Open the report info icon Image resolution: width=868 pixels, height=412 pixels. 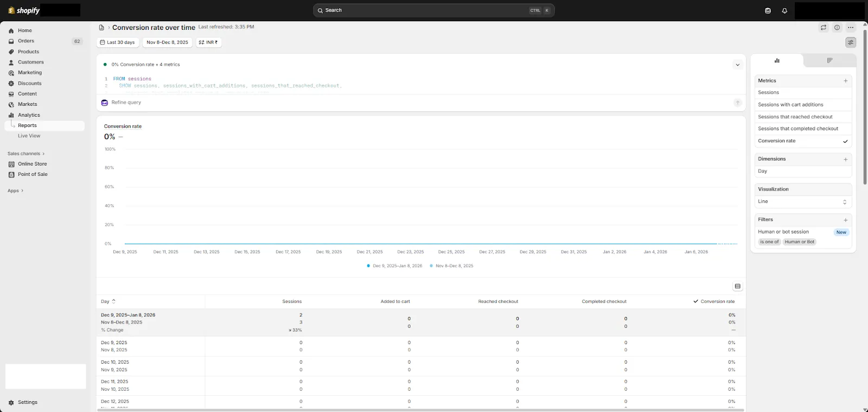(x=837, y=28)
